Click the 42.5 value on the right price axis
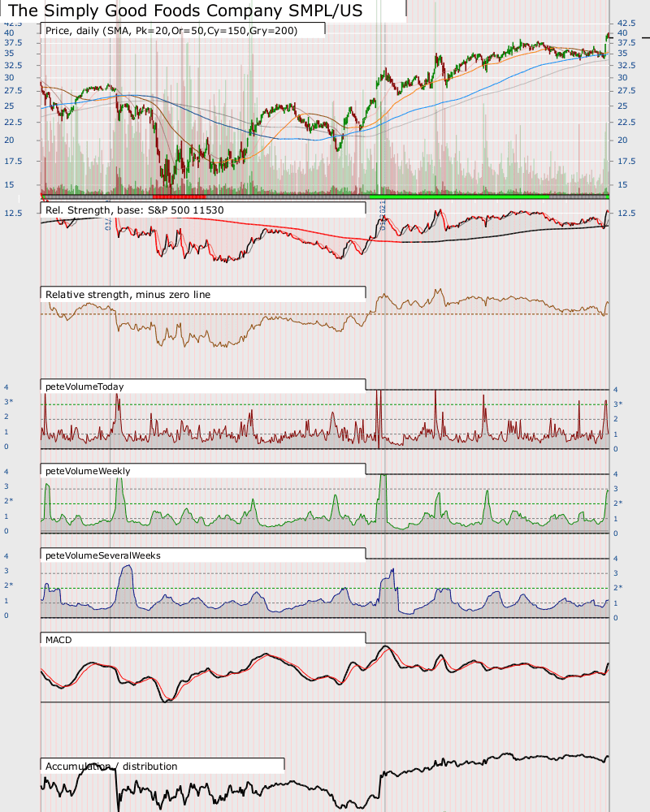Image resolution: width=650 pixels, height=812 pixels. pyautogui.click(x=626, y=24)
